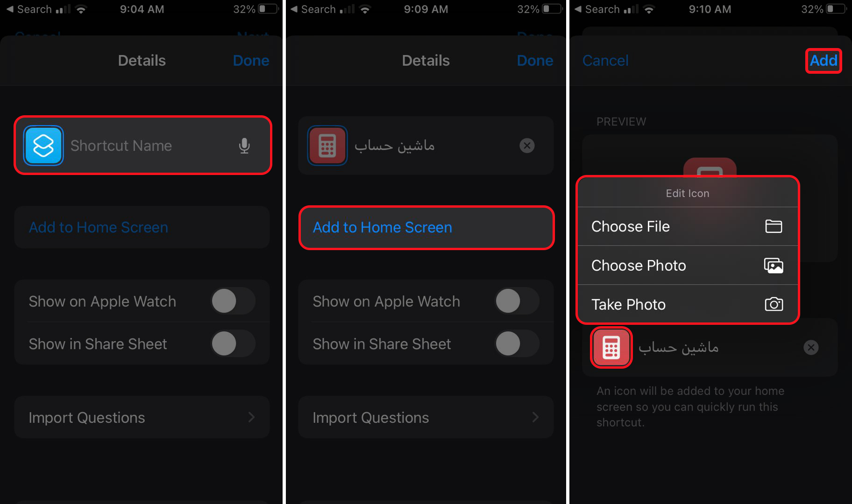The width and height of the screenshot is (852, 504).
Task: Clear the home screen name field
Action: (x=811, y=347)
